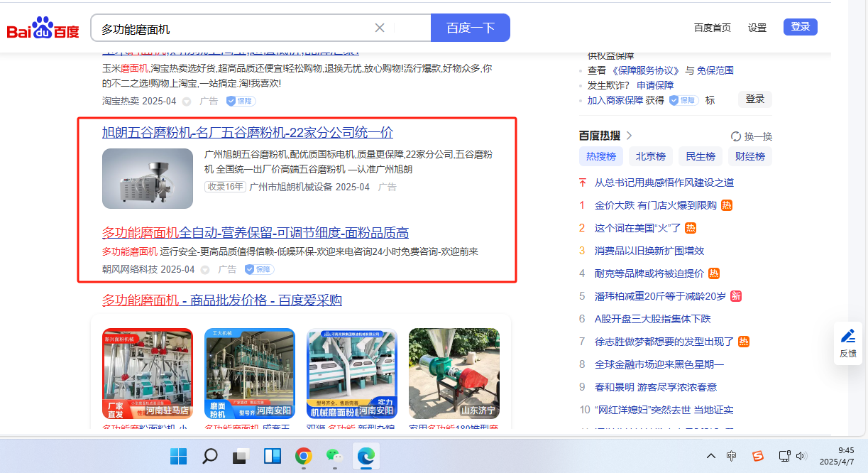The width and height of the screenshot is (868, 473).
Task: Click 广州市旭朗机械设备 source name
Action: coord(291,187)
